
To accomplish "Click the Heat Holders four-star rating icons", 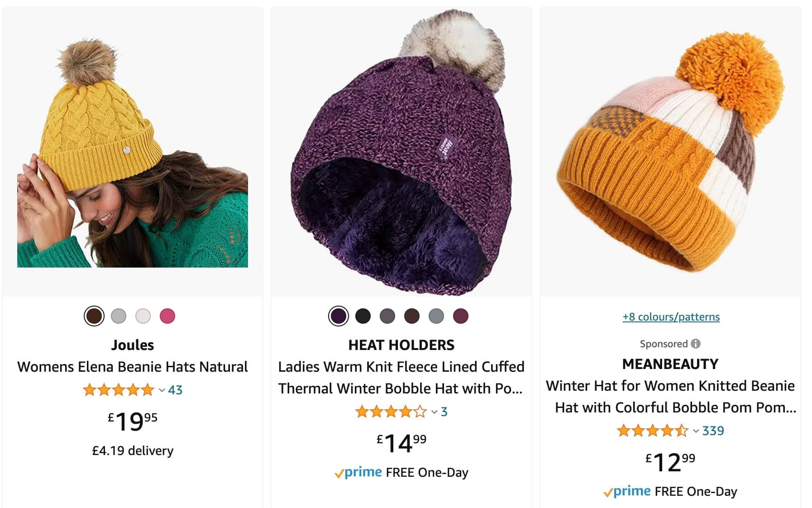I will tap(391, 412).
